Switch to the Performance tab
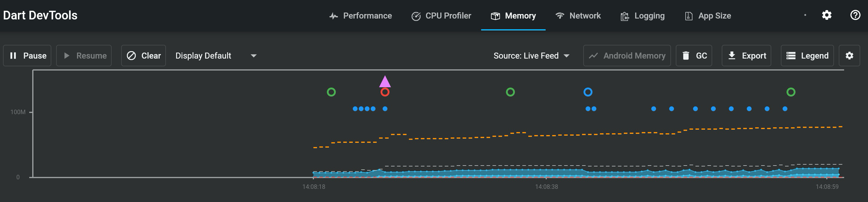Screen dimensions: 868x202 tap(360, 16)
